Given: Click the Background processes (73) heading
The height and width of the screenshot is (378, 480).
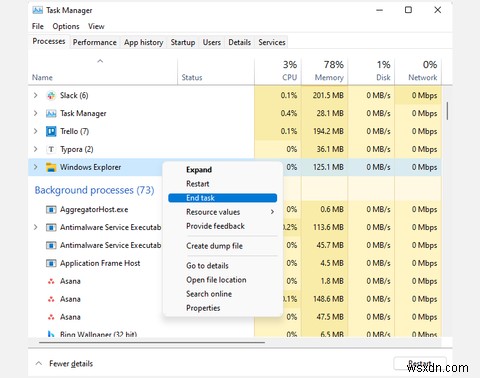Looking at the screenshot, I should point(95,190).
